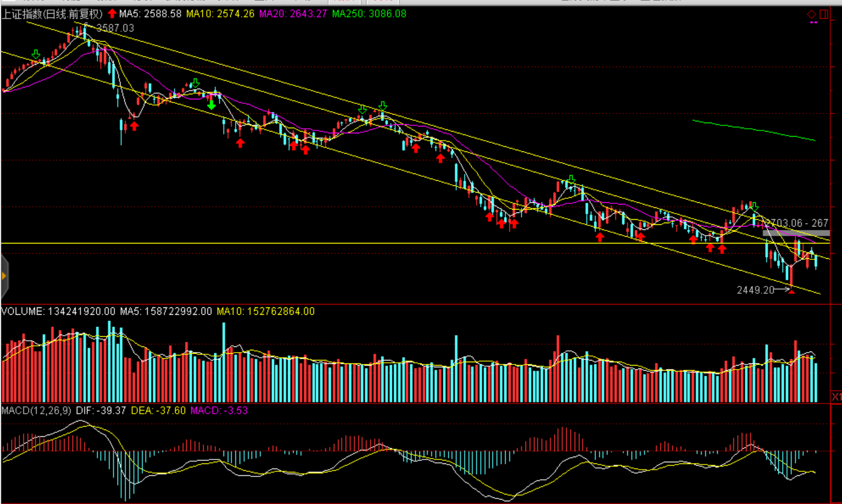Click the 2449.20 low price annotation

pyautogui.click(x=755, y=290)
